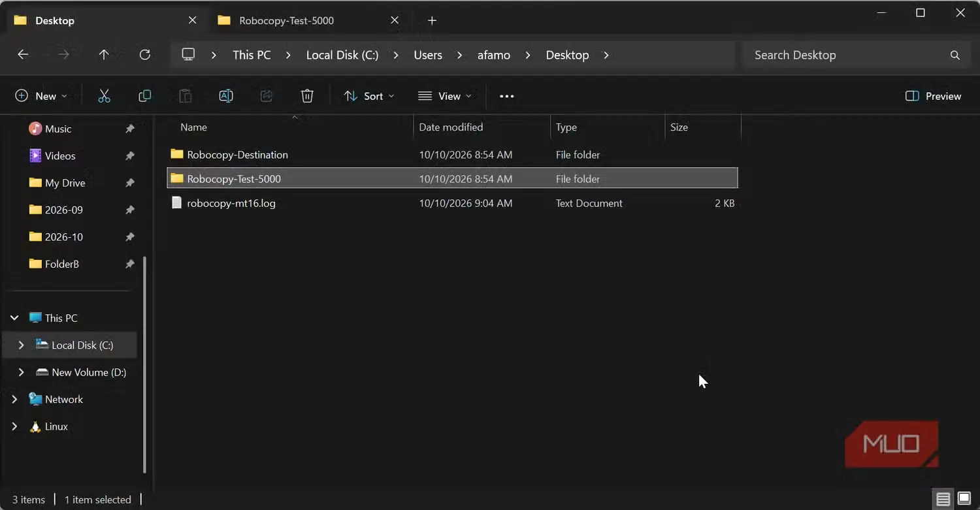Switch to details view layout icon
This screenshot has width=980, height=510.
coord(943,500)
